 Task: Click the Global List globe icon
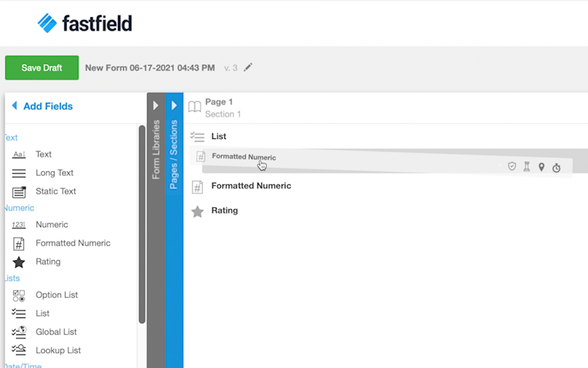19,332
